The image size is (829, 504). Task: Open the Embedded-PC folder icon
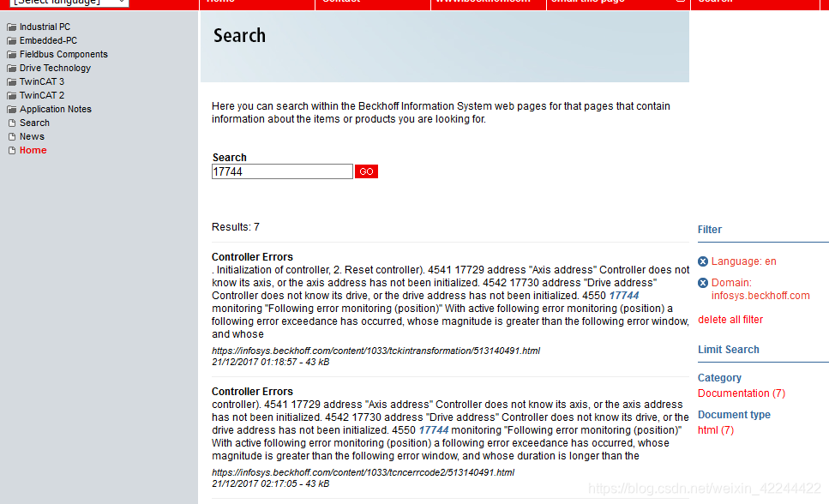click(12, 41)
